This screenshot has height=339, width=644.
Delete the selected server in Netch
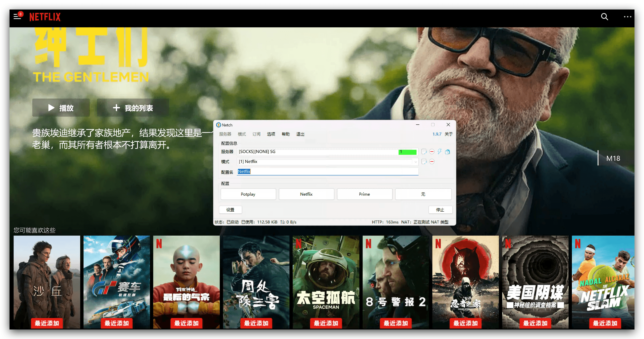click(x=432, y=152)
